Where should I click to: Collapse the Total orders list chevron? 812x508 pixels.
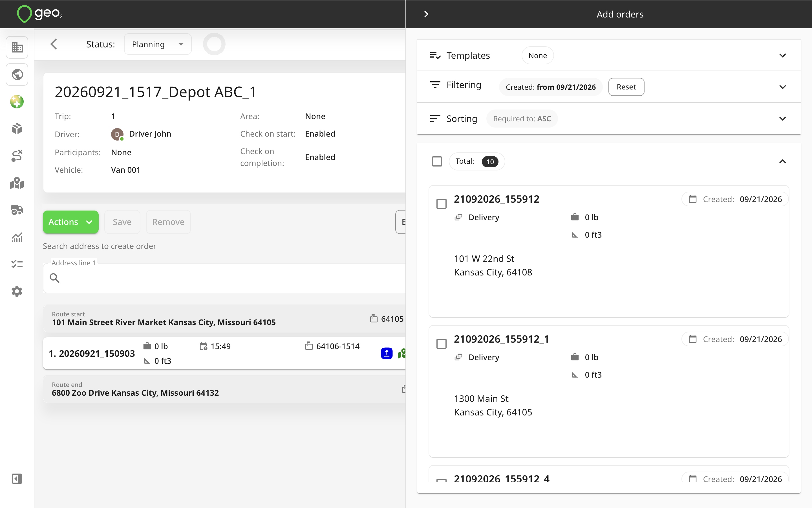point(782,162)
